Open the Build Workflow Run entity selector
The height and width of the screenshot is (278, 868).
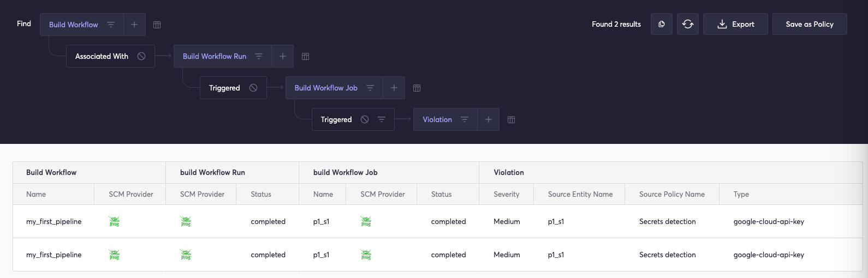click(x=215, y=56)
